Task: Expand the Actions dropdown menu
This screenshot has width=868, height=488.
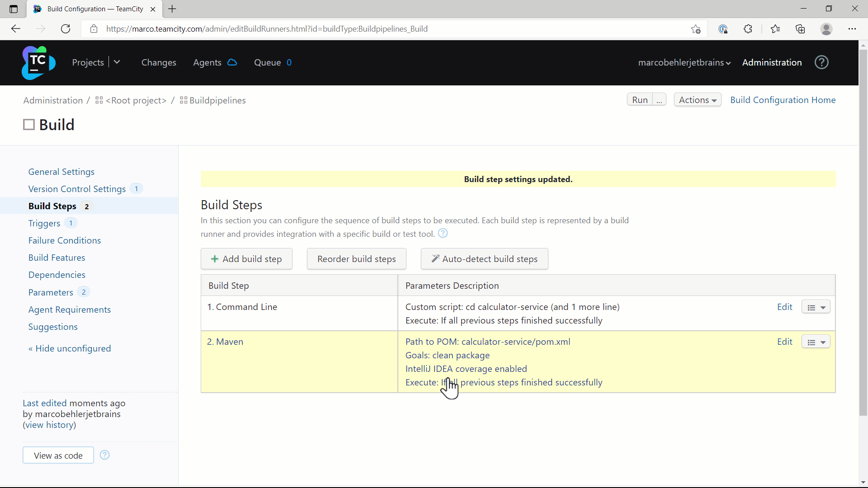Action: coord(697,99)
